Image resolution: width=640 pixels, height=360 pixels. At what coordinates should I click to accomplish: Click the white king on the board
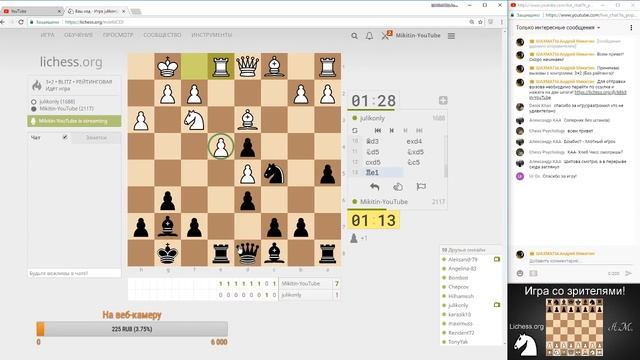167,66
